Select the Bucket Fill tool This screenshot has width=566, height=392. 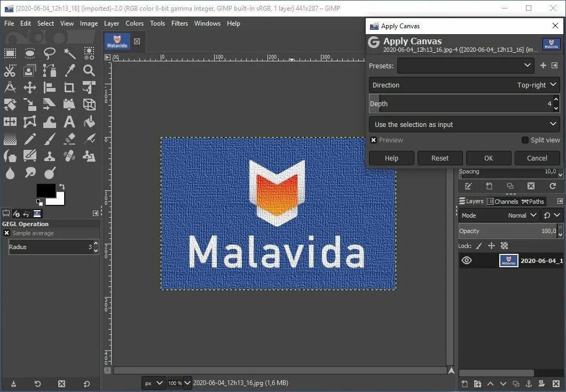click(89, 122)
